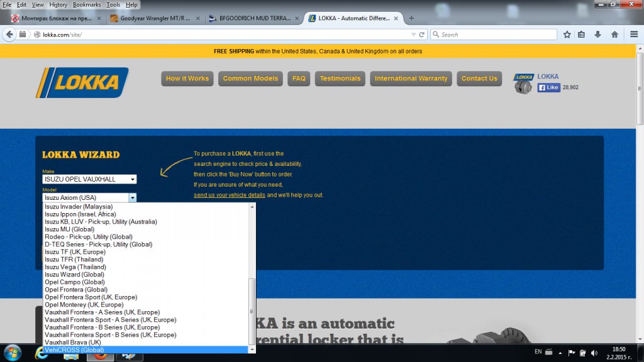This screenshot has width=644, height=362.
Task: Close the LOKKA tab
Action: (x=396, y=18)
